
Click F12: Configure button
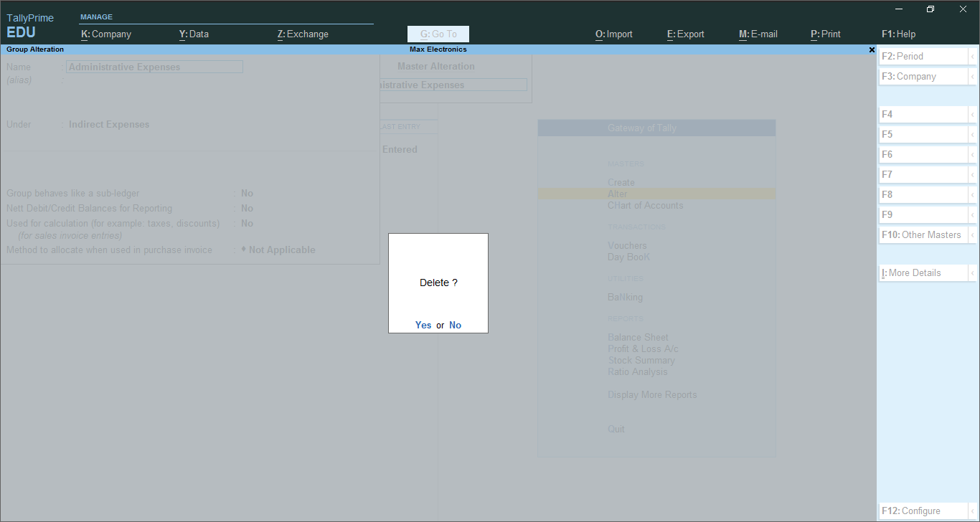923,511
